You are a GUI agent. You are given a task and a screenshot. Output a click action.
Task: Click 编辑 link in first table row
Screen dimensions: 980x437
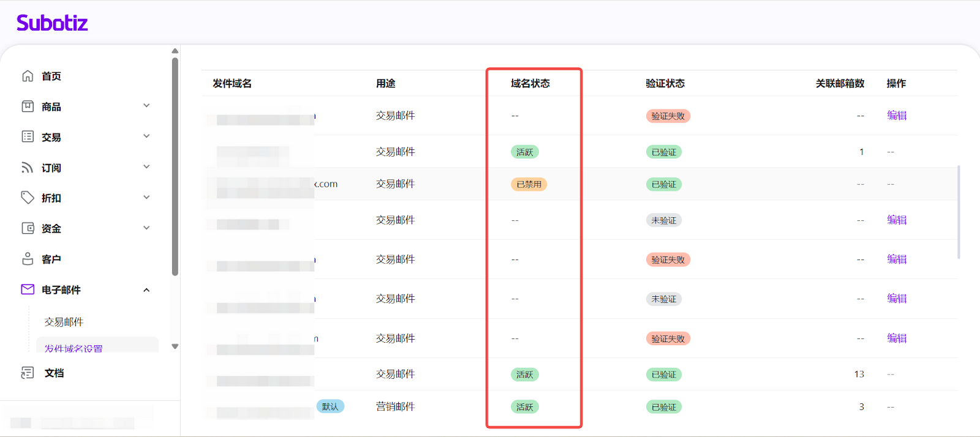(x=897, y=116)
